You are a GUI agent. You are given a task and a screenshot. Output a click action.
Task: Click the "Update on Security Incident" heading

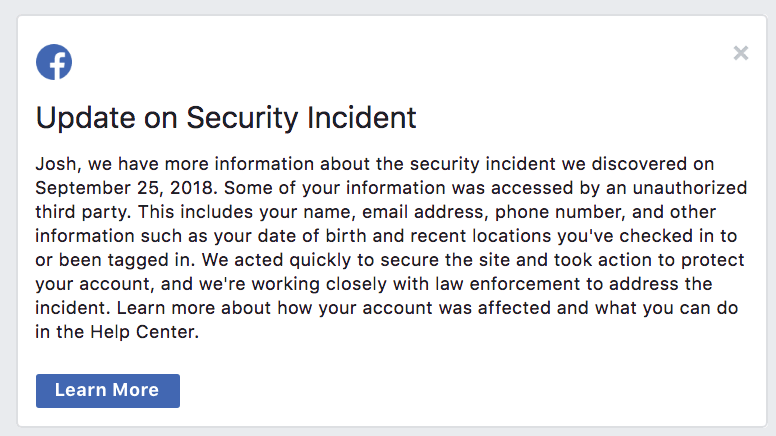point(226,117)
